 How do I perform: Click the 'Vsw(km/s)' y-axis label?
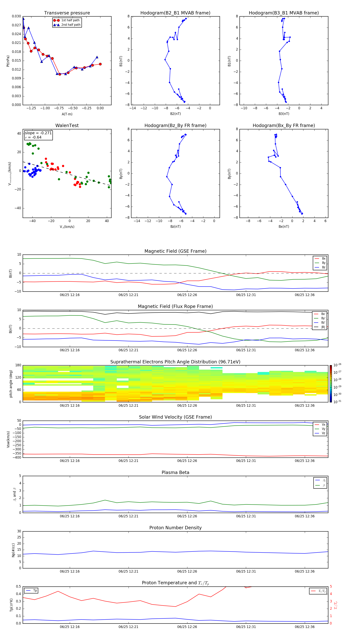tap(8, 439)
